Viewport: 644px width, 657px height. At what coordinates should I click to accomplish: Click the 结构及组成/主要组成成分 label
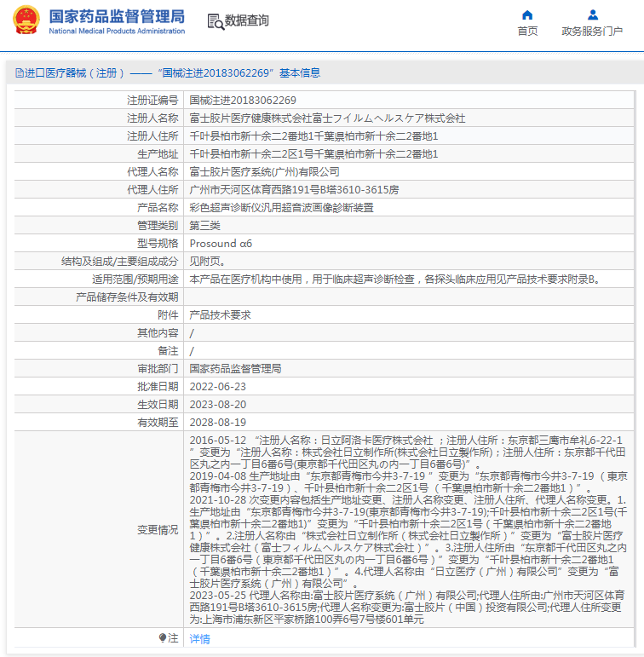click(x=120, y=262)
